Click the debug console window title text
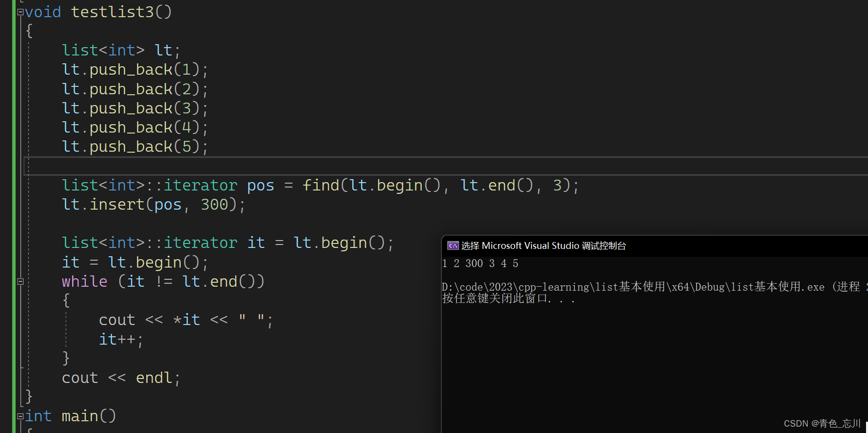 tap(543, 245)
